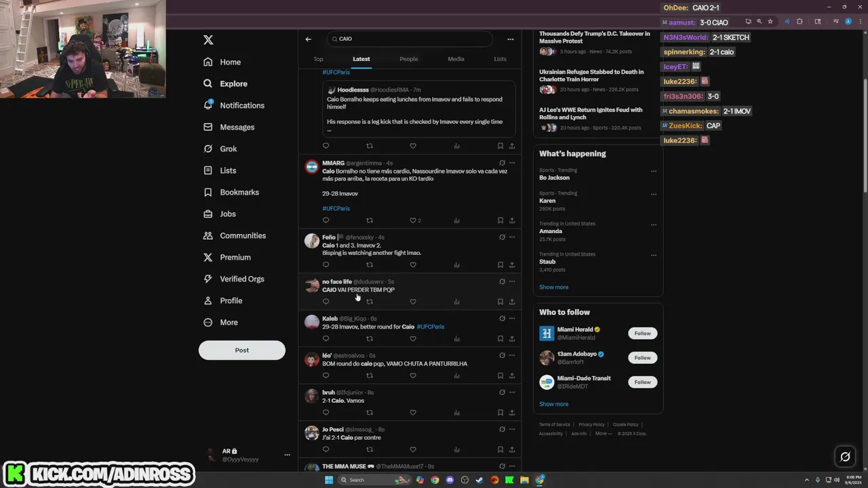Open more options on no face life tweet
Screen dimensions: 868x488
pos(512,281)
